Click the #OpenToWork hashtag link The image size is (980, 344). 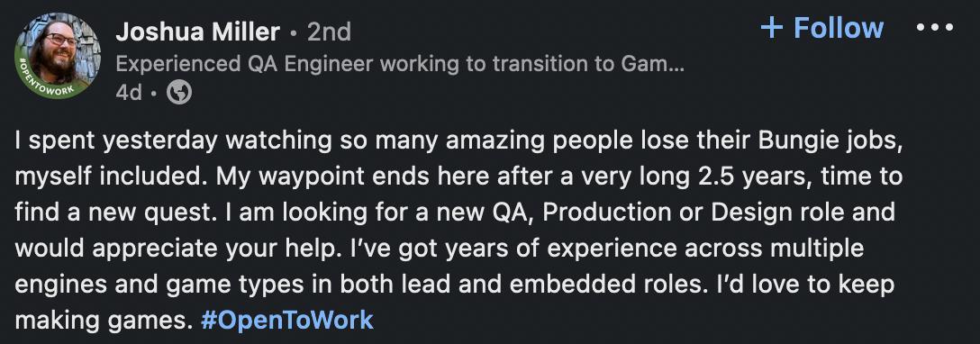coord(287,320)
